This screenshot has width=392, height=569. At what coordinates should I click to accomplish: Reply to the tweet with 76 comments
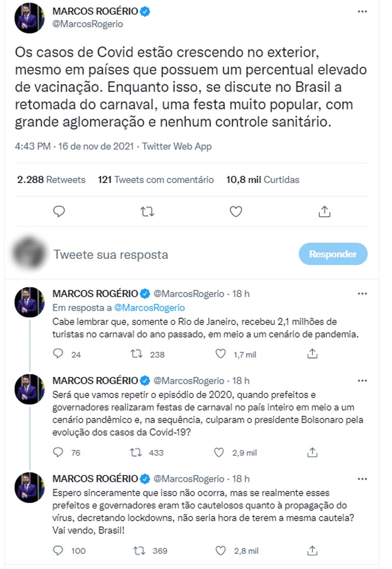(x=58, y=452)
